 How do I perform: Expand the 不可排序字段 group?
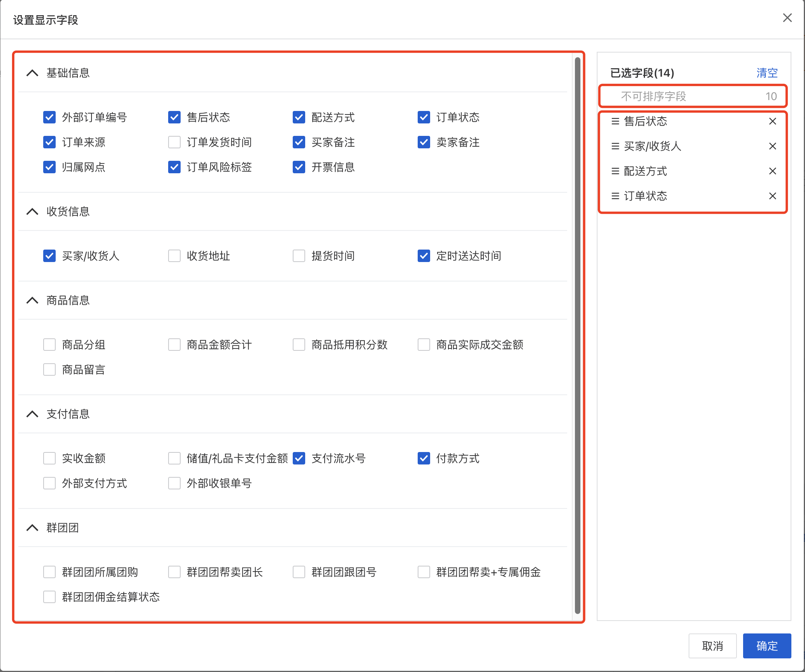(693, 96)
